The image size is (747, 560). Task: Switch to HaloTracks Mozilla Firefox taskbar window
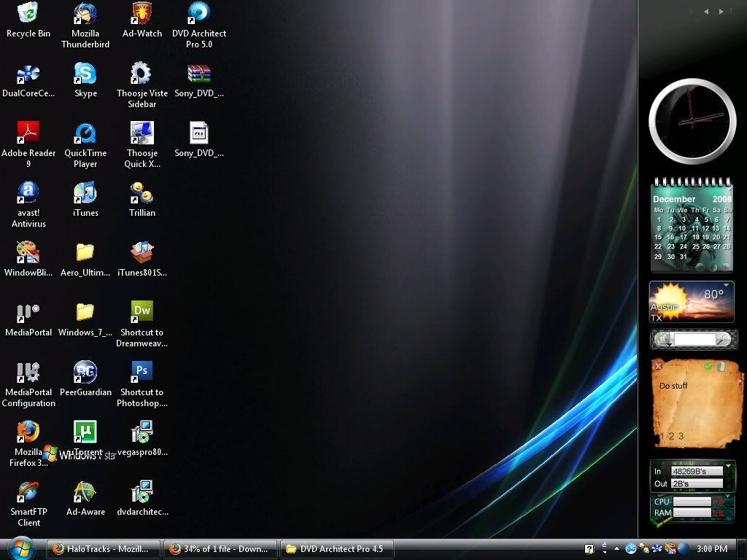[x=103, y=549]
